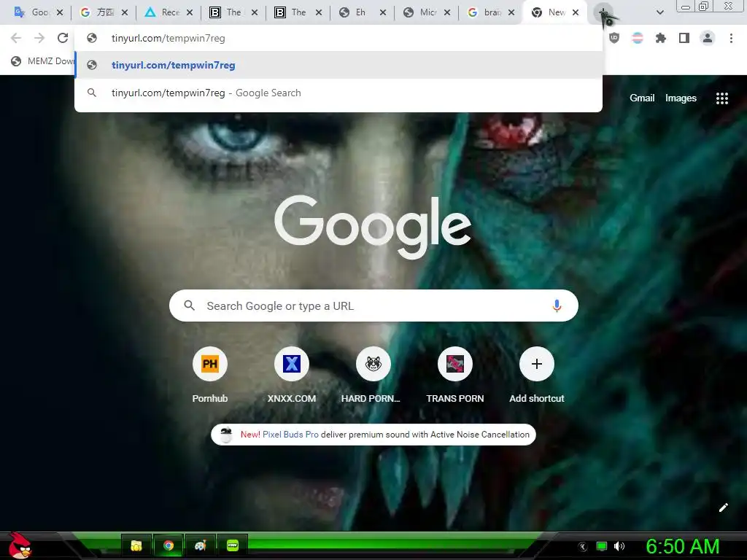Click into the address bar text

[x=169, y=38]
